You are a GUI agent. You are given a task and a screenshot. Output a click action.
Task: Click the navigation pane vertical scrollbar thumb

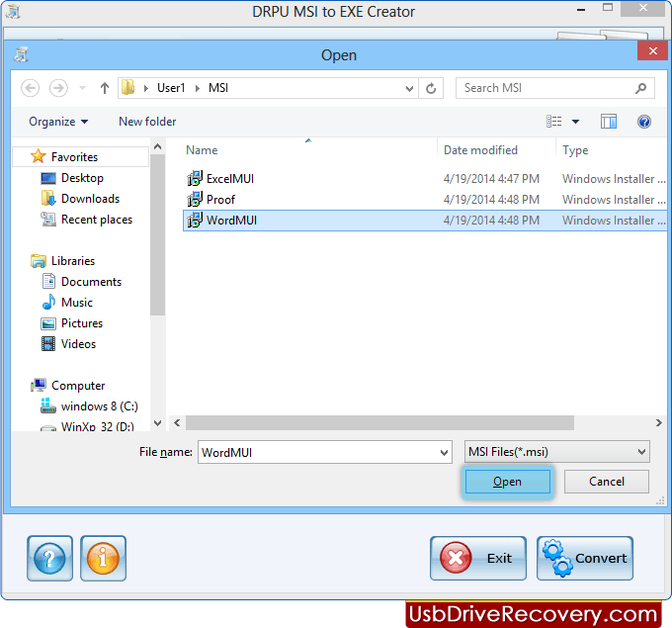point(158,235)
